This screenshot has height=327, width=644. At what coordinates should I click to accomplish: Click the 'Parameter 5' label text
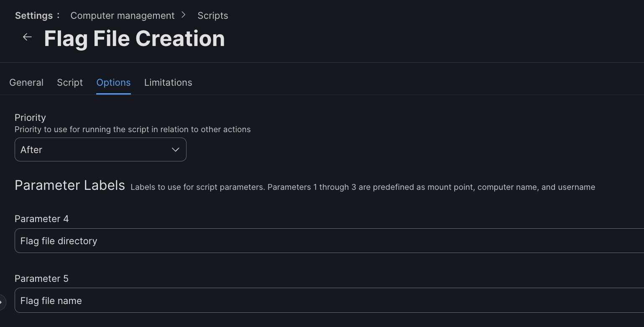[41, 278]
